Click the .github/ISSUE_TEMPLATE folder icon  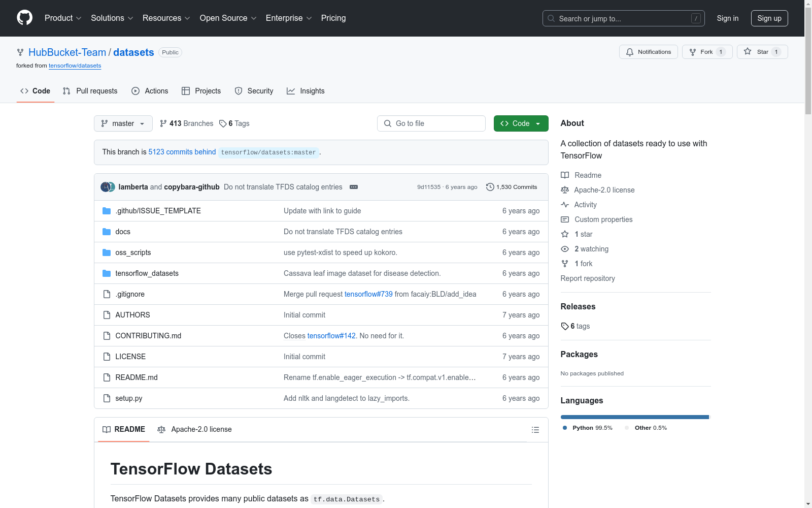[x=107, y=211]
